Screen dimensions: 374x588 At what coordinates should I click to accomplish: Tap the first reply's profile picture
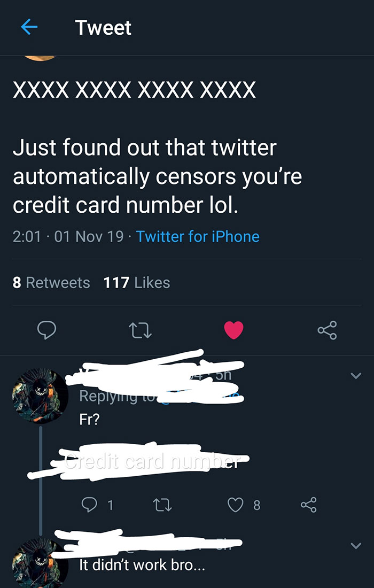tap(40, 396)
